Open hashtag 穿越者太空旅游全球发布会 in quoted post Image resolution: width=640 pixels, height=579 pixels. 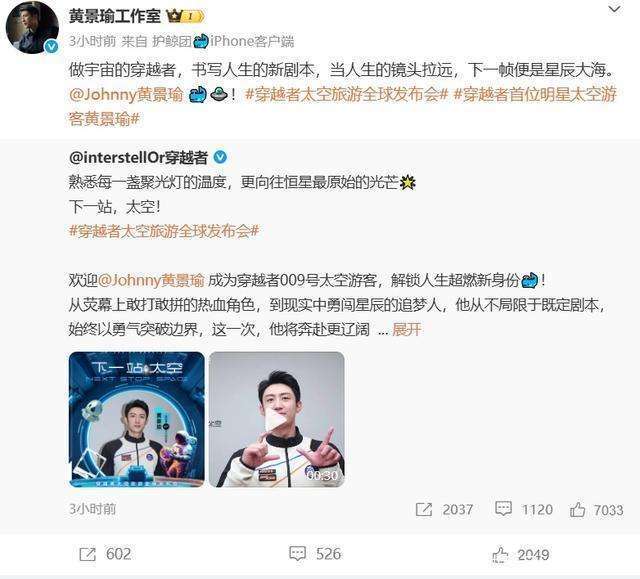point(164,231)
